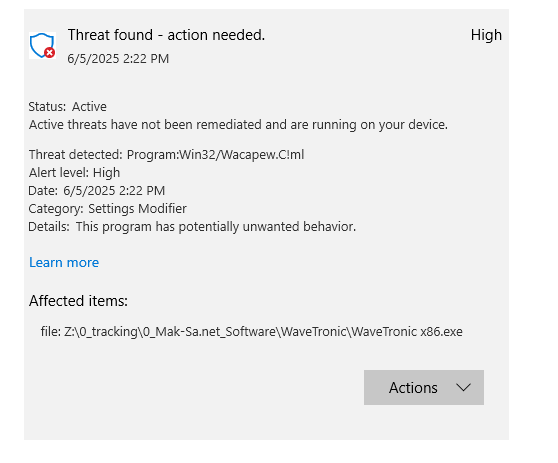The image size is (558, 463).
Task: Click the High severity label at top
Action: coord(486,35)
